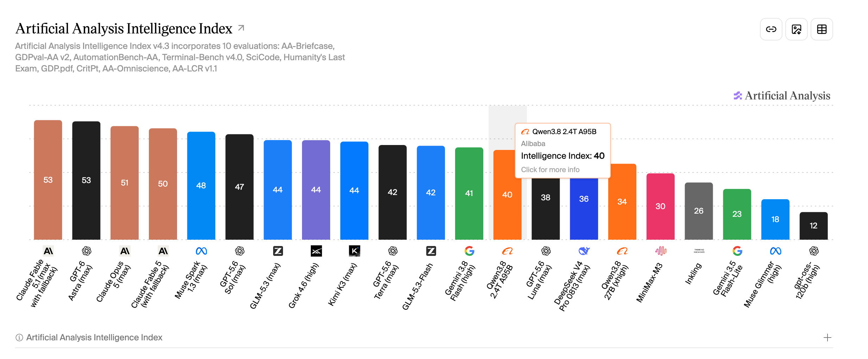Screen dimensions: 868x359
Task: Click the Anthropic logo under Claude Opus 5
Action: pos(125,251)
